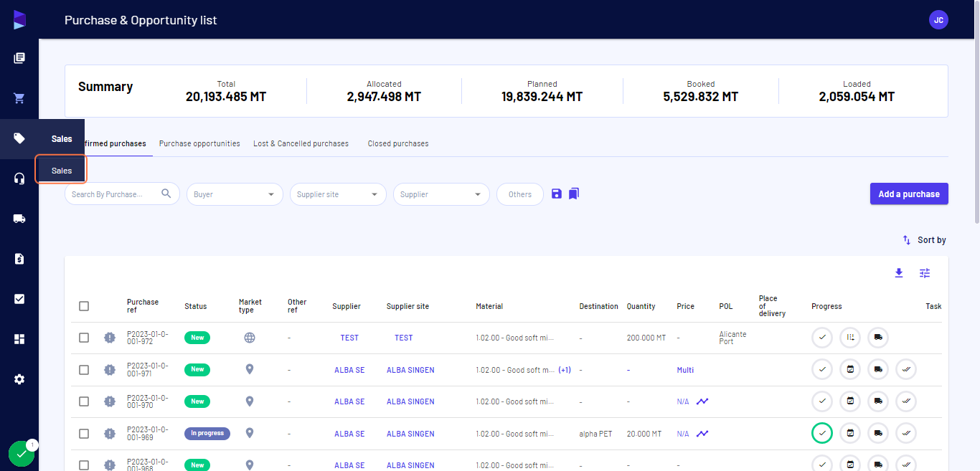Click the price trend chart icon in row 001-969
Image resolution: width=980 pixels, height=471 pixels.
tap(702, 434)
